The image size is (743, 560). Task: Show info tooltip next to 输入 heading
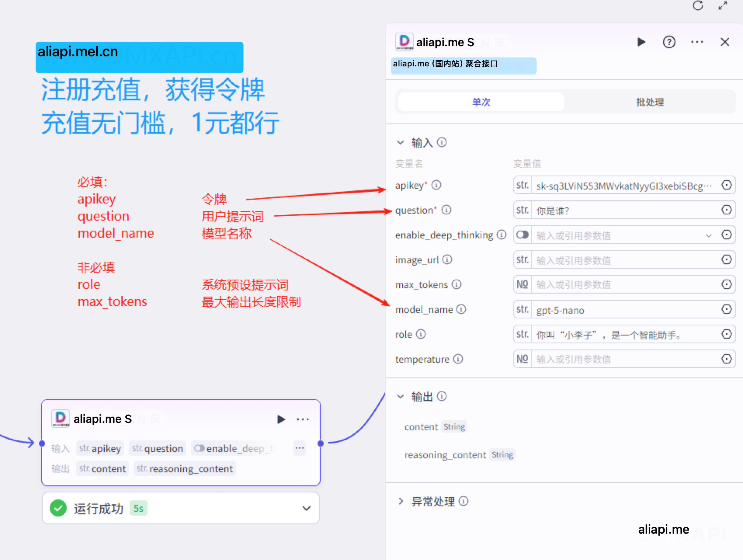coord(442,143)
